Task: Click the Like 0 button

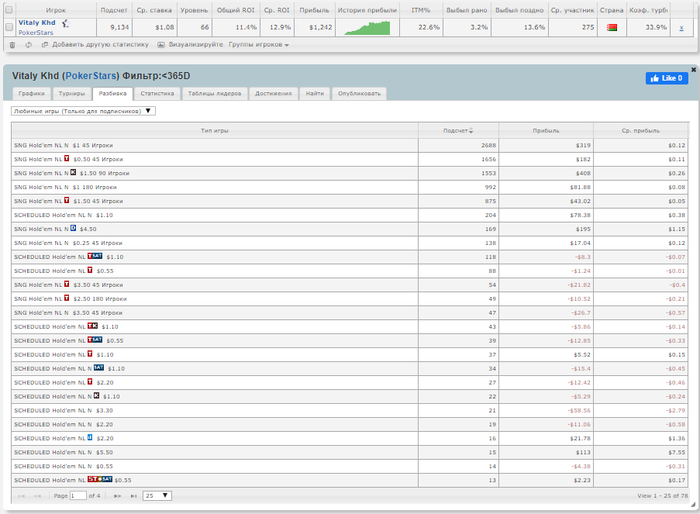Action: 667,78
